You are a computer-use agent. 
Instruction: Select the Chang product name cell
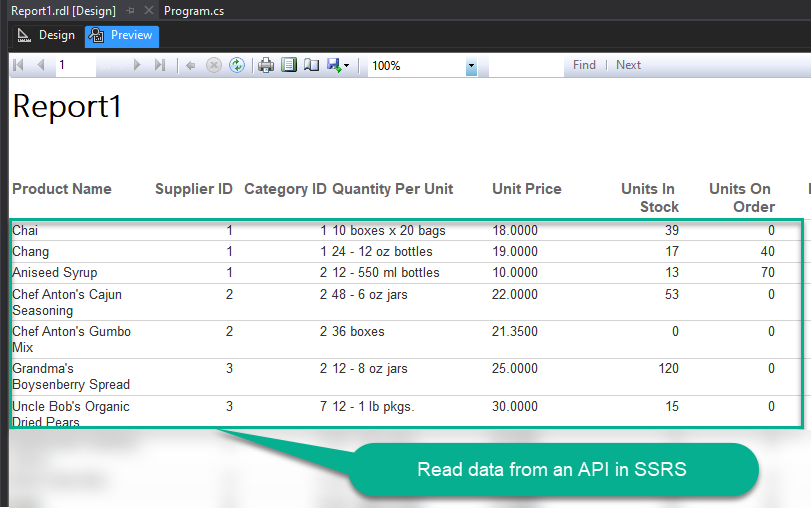pos(31,251)
